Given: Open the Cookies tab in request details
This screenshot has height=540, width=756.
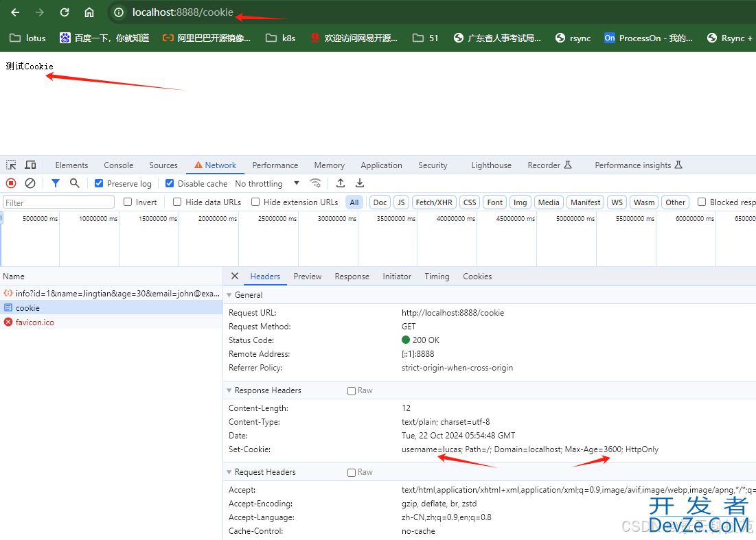Looking at the screenshot, I should 477,277.
